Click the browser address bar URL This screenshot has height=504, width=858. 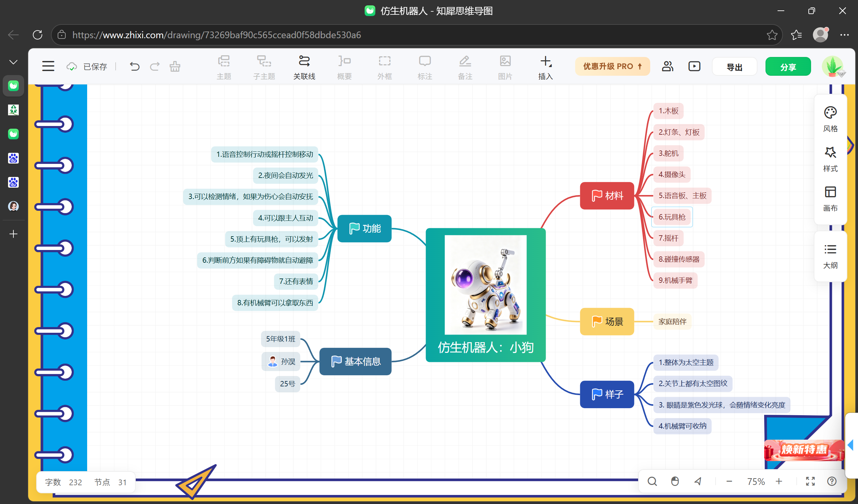tap(217, 35)
